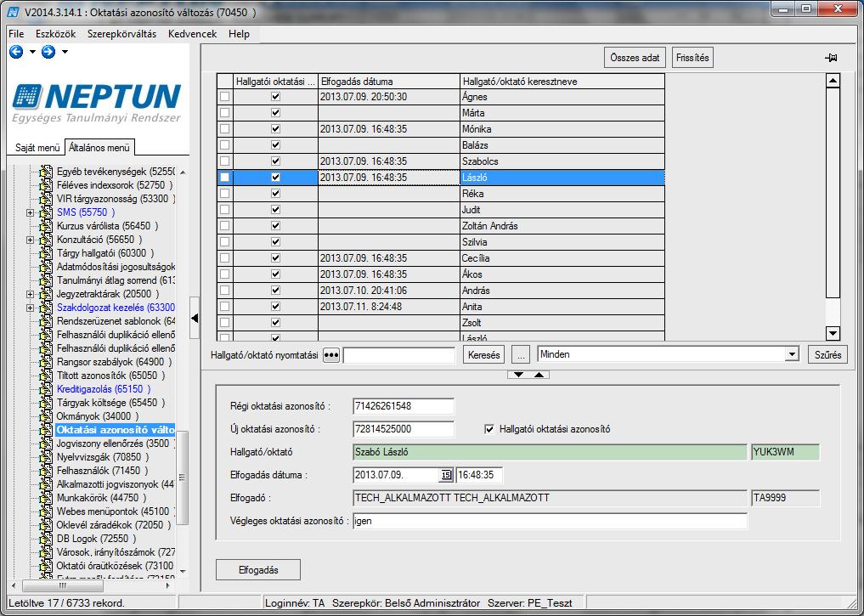The image size is (864, 616).
Task: Click the DB Logok (72550) node icon
Action: point(46,539)
